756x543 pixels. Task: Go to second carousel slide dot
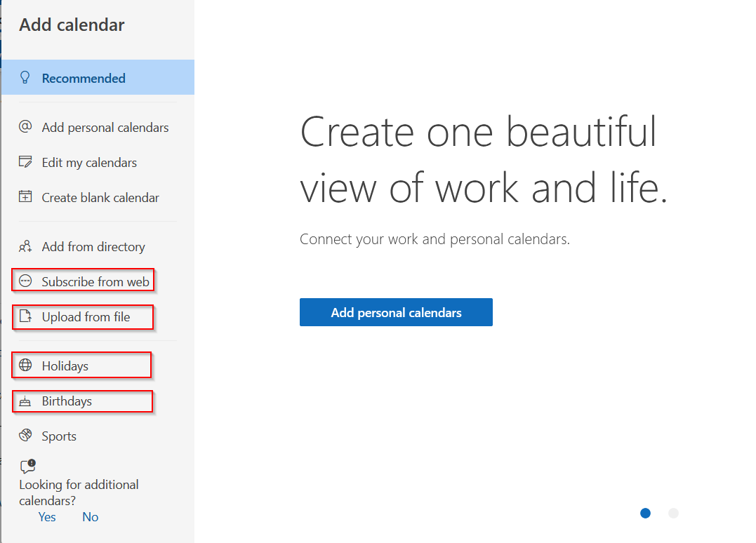tap(673, 514)
